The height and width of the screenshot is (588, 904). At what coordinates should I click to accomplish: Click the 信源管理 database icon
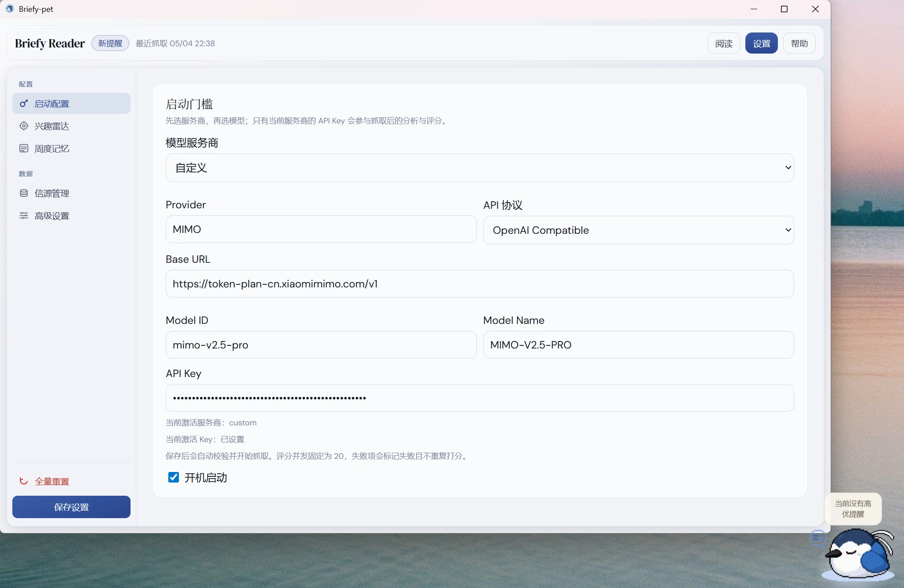[x=24, y=193]
